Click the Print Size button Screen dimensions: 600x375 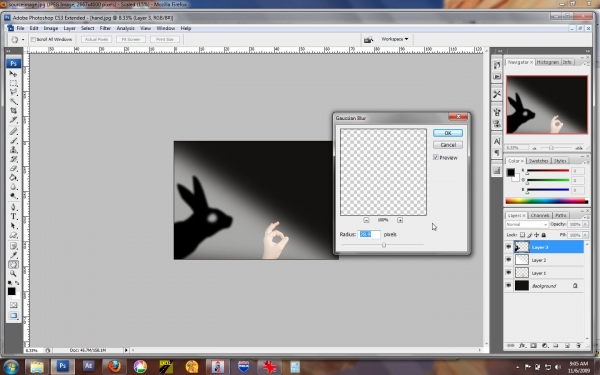point(165,39)
